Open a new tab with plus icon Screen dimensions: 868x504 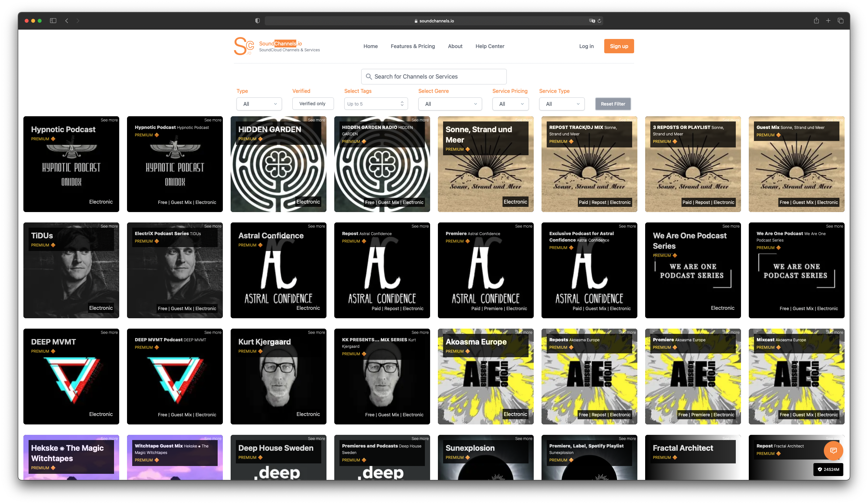pos(828,21)
